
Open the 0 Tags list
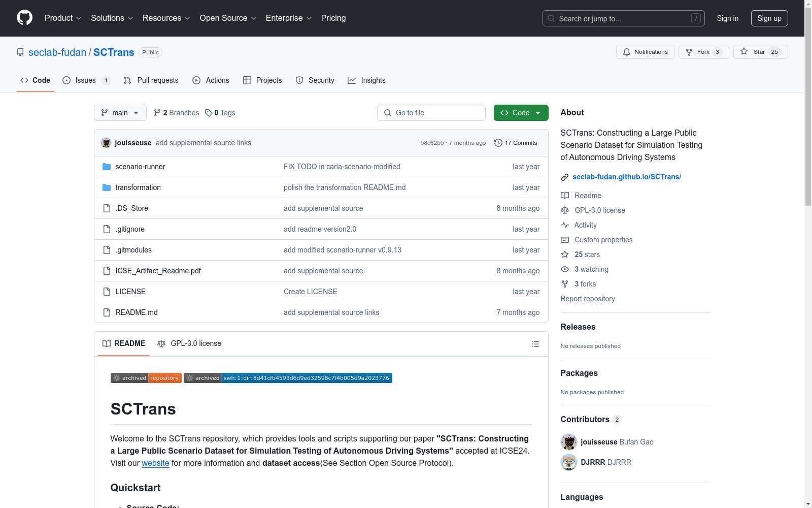220,113
